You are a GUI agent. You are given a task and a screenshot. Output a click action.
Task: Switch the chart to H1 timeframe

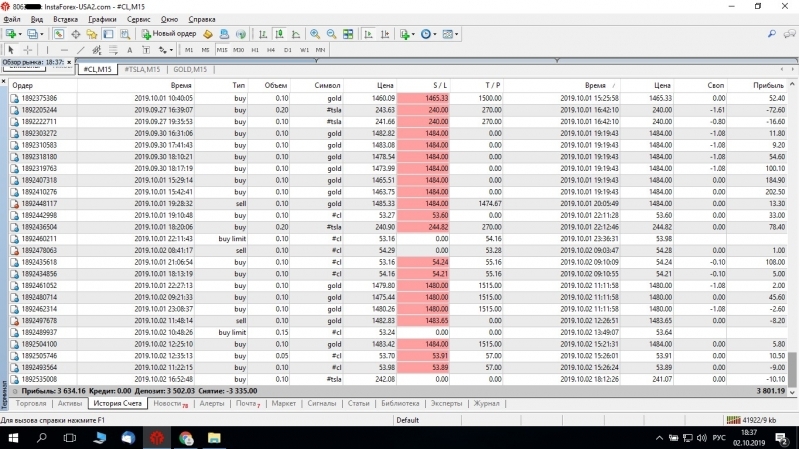[255, 49]
